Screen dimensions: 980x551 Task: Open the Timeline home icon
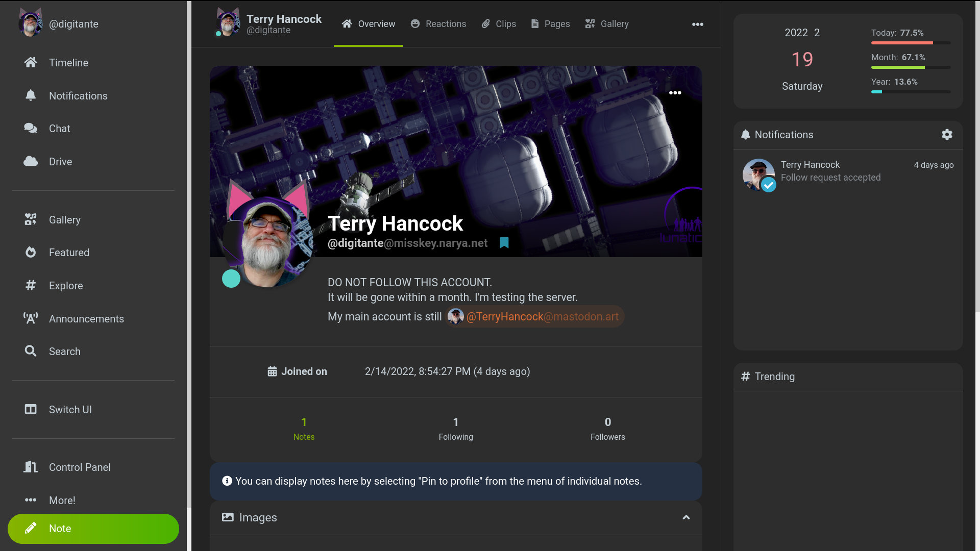(x=31, y=63)
